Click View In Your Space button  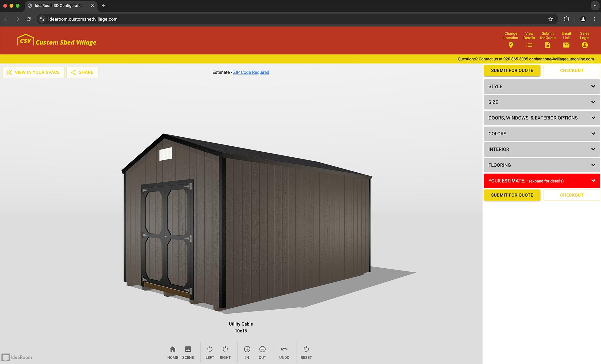33,72
